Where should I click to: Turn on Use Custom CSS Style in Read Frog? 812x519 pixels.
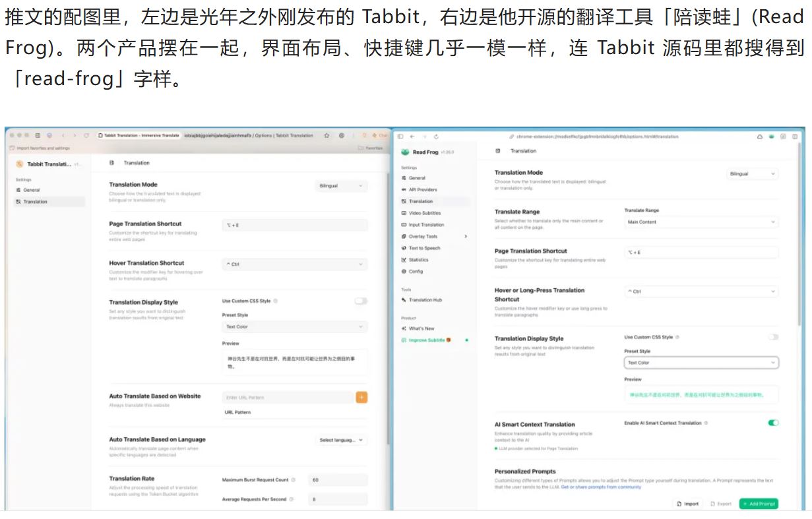[773, 337]
